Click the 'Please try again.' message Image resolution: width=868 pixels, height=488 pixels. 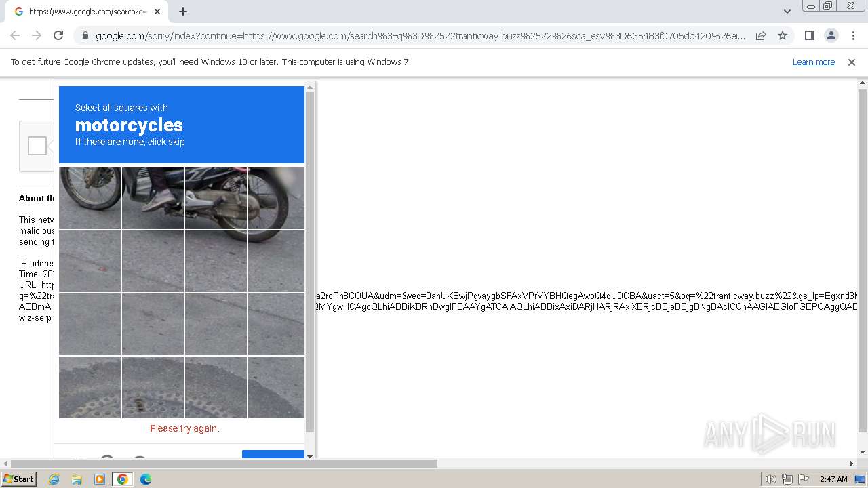pyautogui.click(x=184, y=428)
